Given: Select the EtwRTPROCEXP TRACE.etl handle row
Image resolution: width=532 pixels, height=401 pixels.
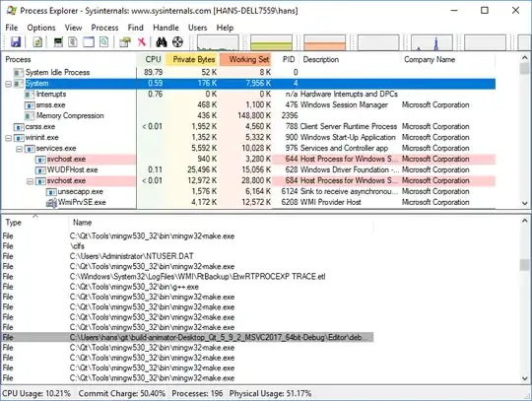Looking at the screenshot, I should point(187,277).
